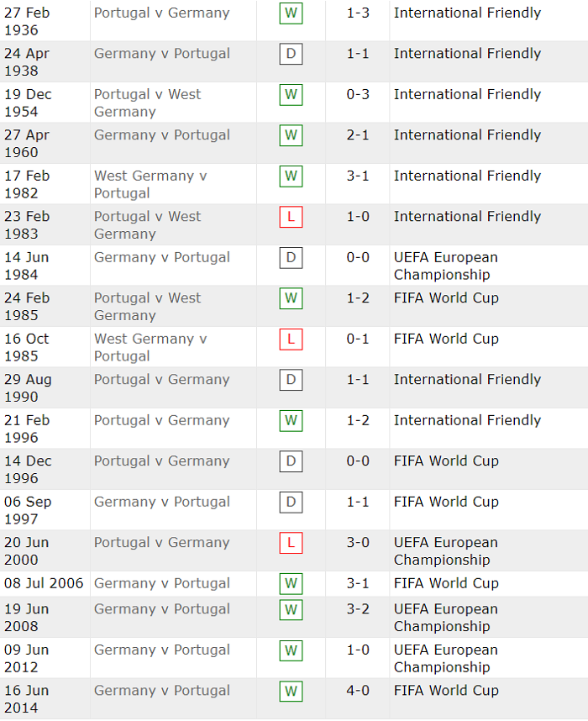Click the L badge for 16 Oct 1985 match
Image resolution: width=588 pixels, height=721 pixels.
point(291,339)
